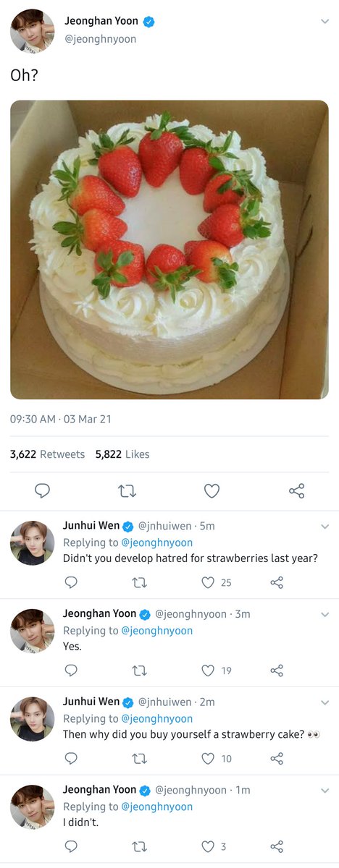339x868 pixels.
Task: Share Junhui's strawberry cake question reply
Action: (x=277, y=759)
